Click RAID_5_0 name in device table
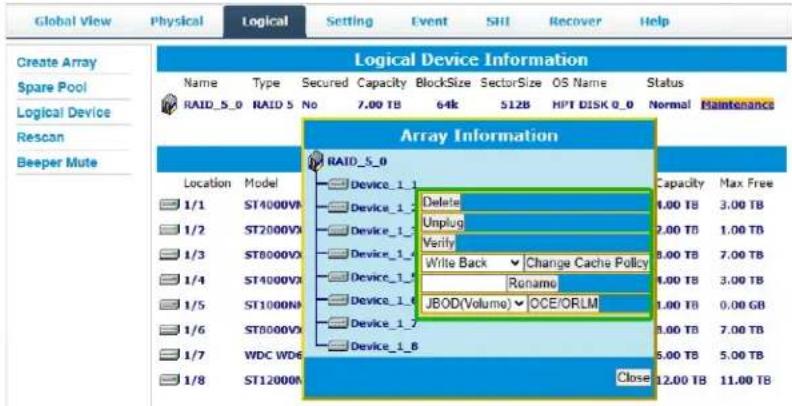The width and height of the screenshot is (792, 406). click(213, 105)
